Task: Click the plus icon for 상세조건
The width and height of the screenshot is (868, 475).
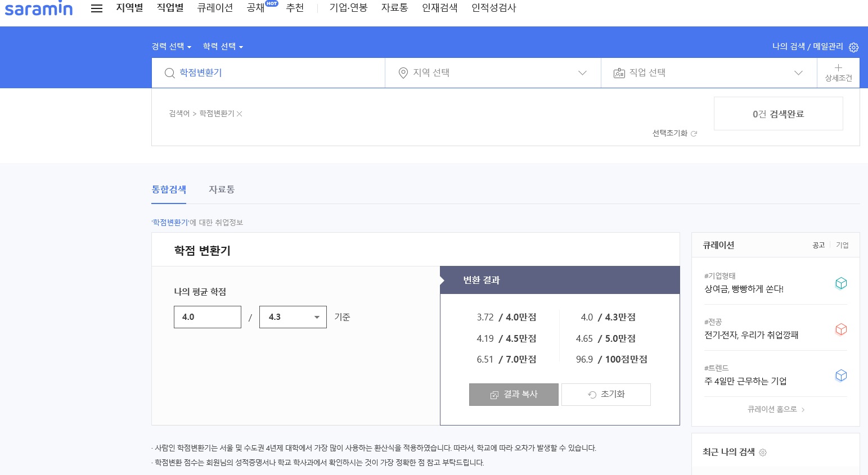Action: click(838, 68)
